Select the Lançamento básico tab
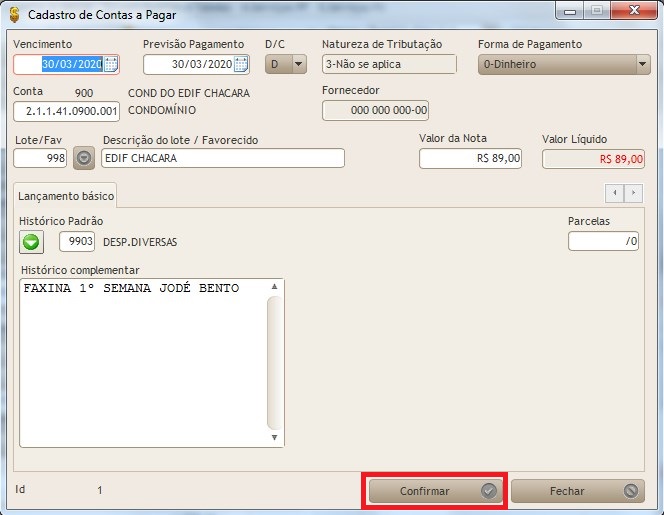 click(x=65, y=196)
